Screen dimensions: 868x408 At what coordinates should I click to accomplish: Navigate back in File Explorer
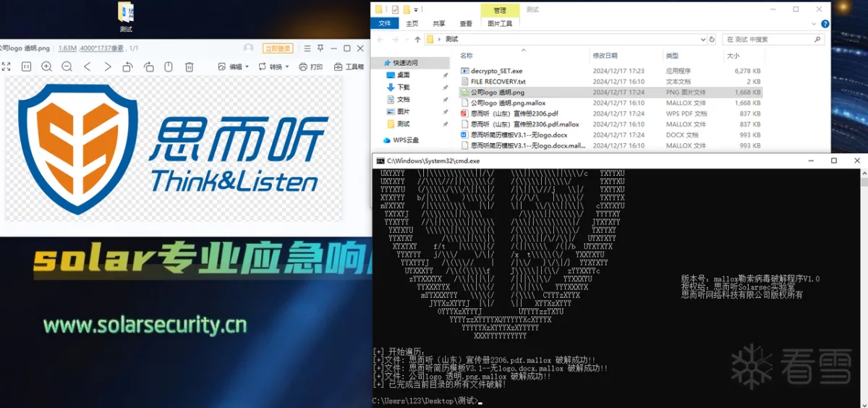tap(381, 39)
